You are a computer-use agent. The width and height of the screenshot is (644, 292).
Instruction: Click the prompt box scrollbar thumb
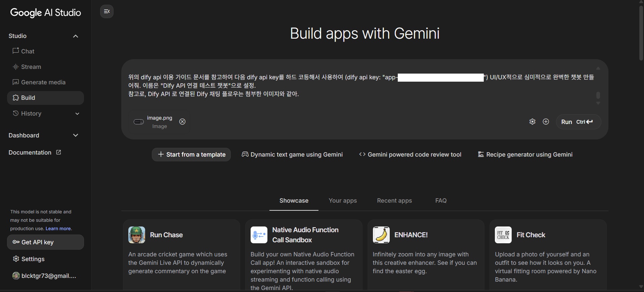598,95
